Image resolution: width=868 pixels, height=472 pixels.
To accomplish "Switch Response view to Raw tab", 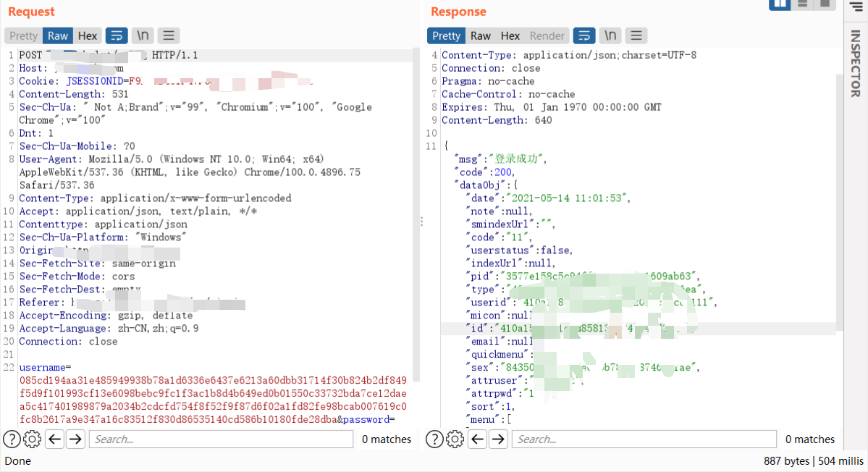I will click(x=481, y=35).
